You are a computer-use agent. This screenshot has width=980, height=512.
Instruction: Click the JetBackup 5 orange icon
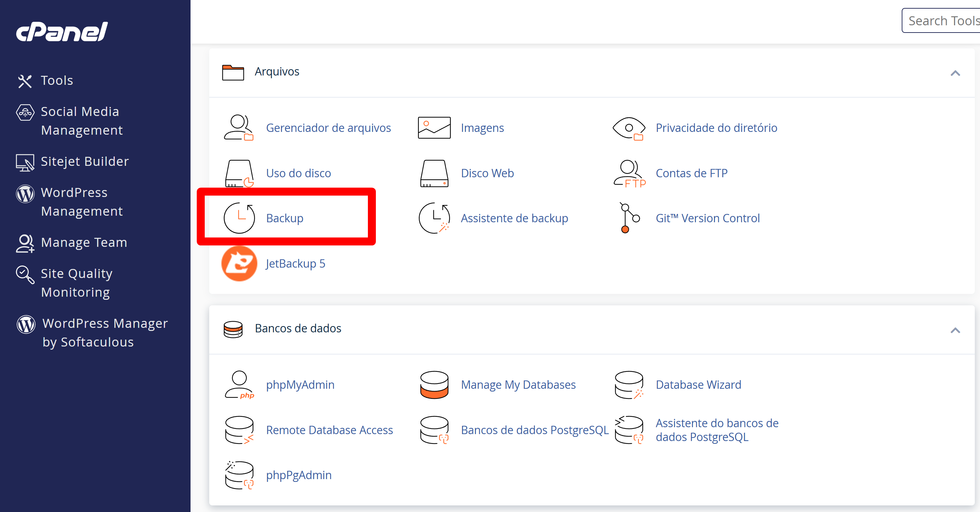(x=239, y=263)
